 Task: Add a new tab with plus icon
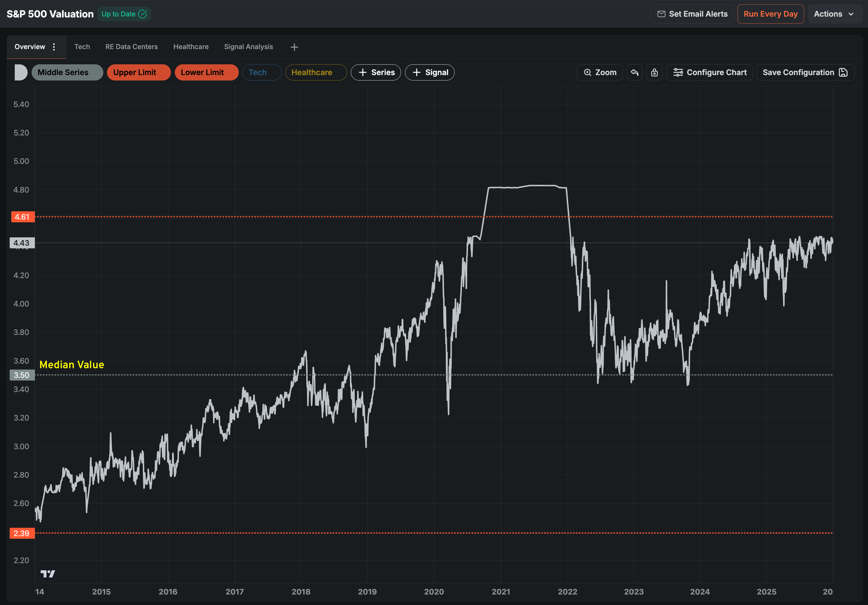(x=294, y=47)
